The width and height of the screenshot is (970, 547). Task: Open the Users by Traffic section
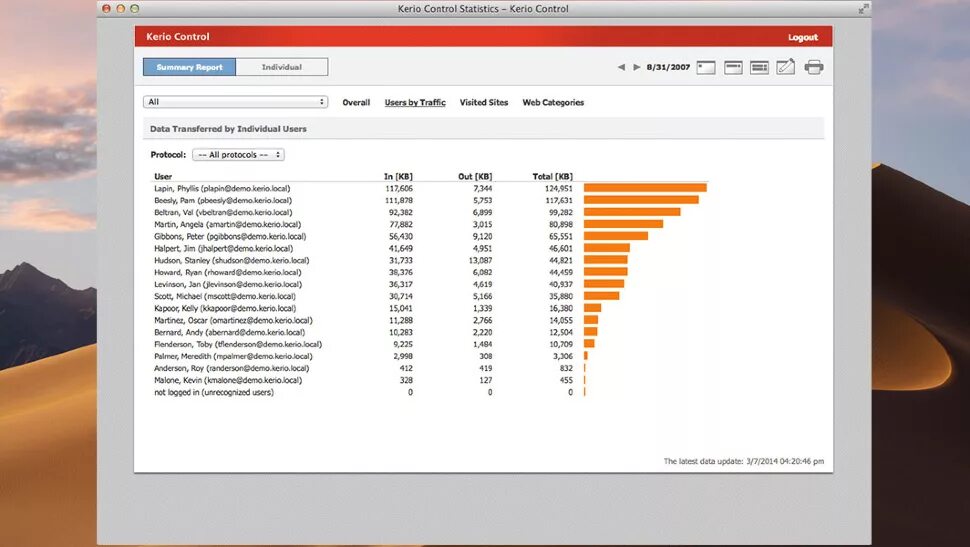pyautogui.click(x=415, y=103)
